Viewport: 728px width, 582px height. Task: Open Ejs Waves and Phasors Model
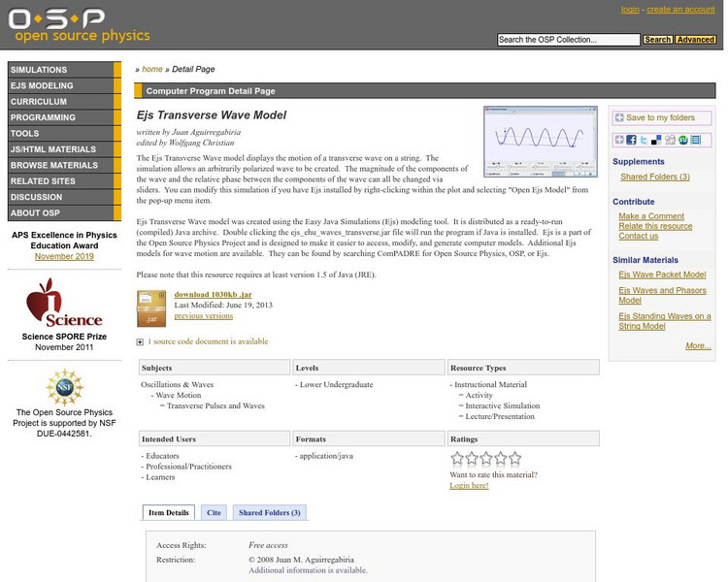pyautogui.click(x=662, y=295)
